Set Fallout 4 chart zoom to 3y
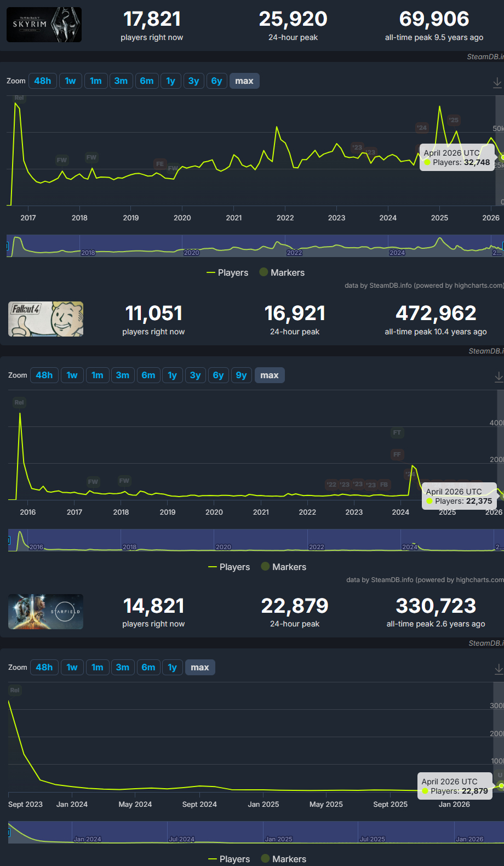Image resolution: width=504 pixels, height=866 pixels. click(x=196, y=375)
